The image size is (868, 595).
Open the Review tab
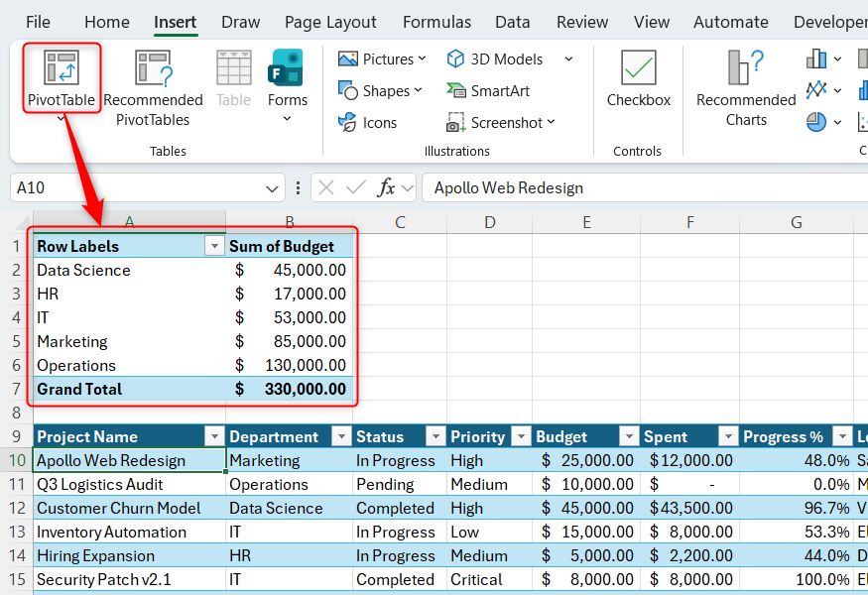[581, 22]
